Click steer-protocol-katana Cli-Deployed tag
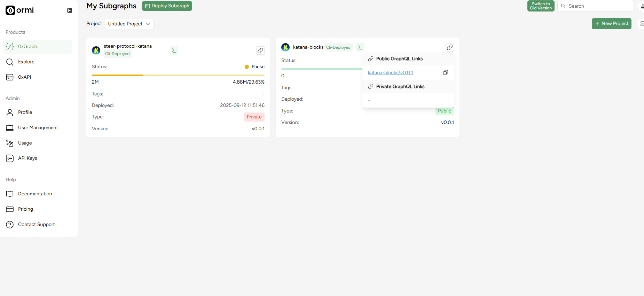This screenshot has width=644, height=296. (117, 54)
